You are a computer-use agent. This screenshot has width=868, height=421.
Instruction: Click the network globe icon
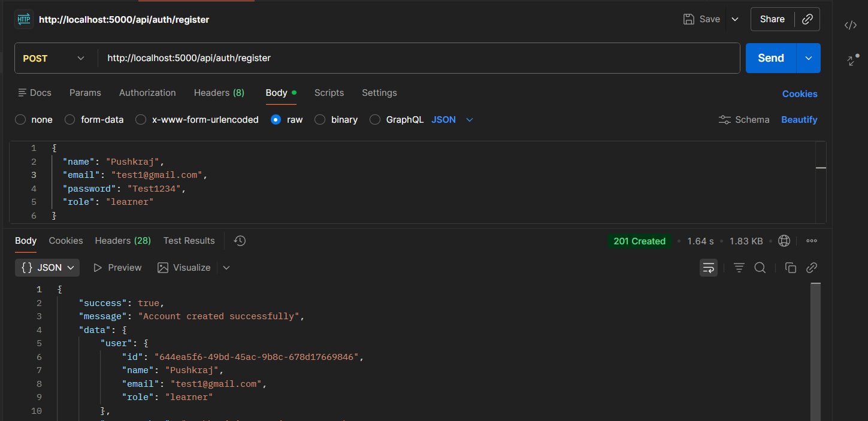click(784, 241)
